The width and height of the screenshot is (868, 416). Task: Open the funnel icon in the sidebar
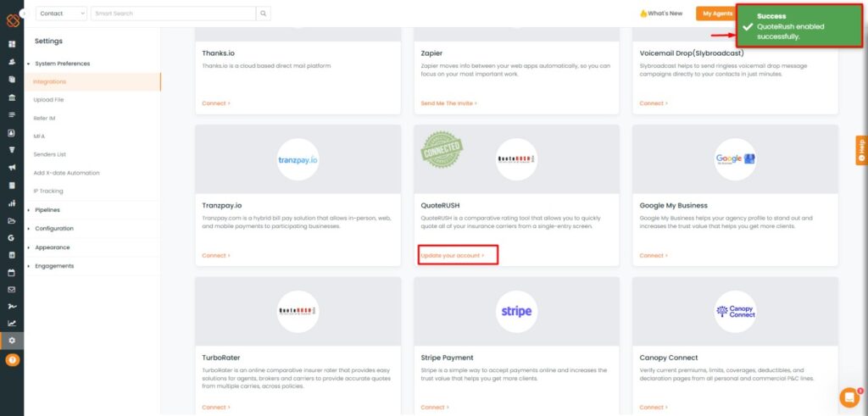[12, 150]
